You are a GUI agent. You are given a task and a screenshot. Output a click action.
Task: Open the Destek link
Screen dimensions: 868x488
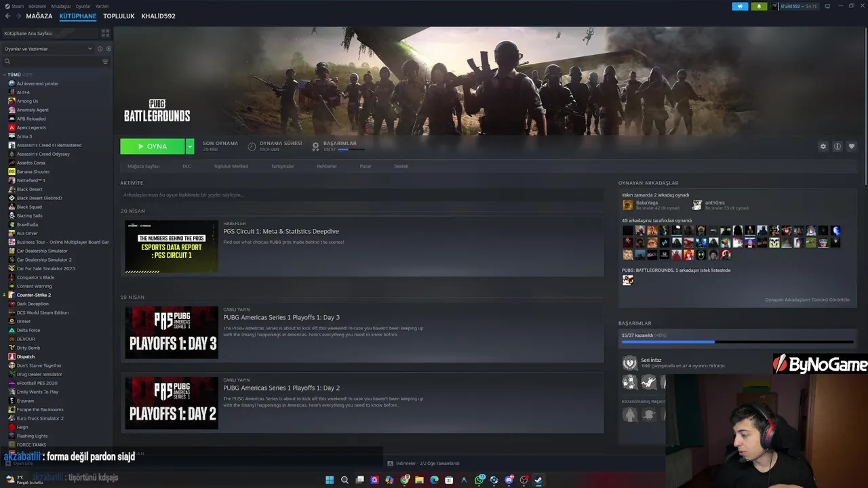pos(401,166)
